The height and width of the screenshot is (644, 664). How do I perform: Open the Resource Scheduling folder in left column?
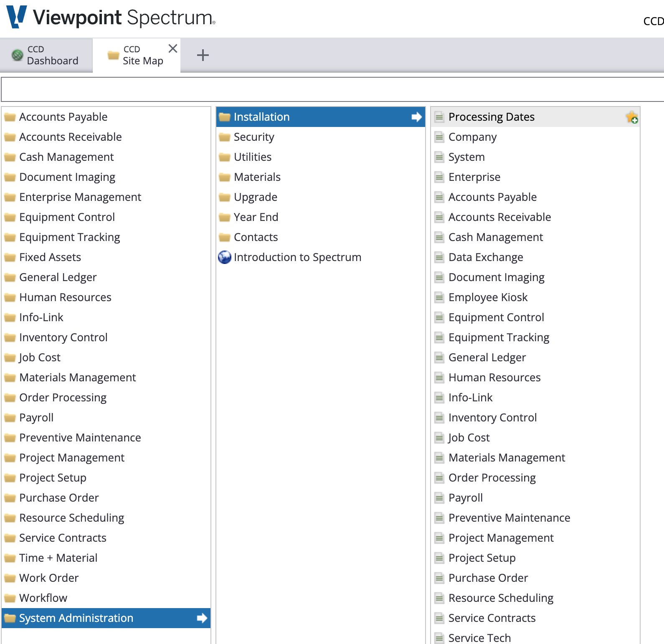click(x=106, y=518)
